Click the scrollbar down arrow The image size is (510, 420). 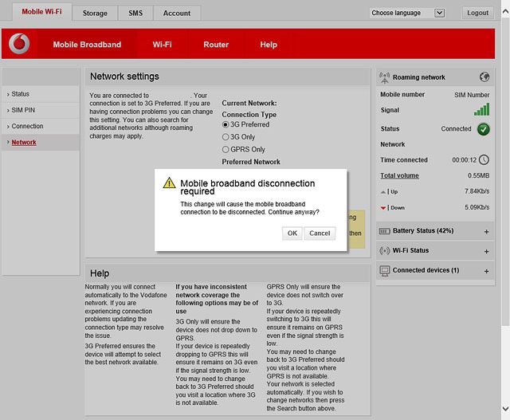pos(505,408)
